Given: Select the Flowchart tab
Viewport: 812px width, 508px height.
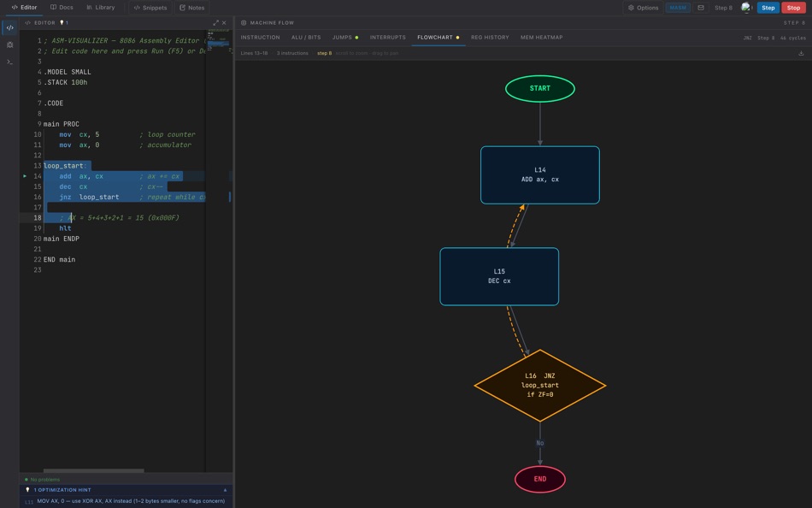Looking at the screenshot, I should [x=438, y=38].
